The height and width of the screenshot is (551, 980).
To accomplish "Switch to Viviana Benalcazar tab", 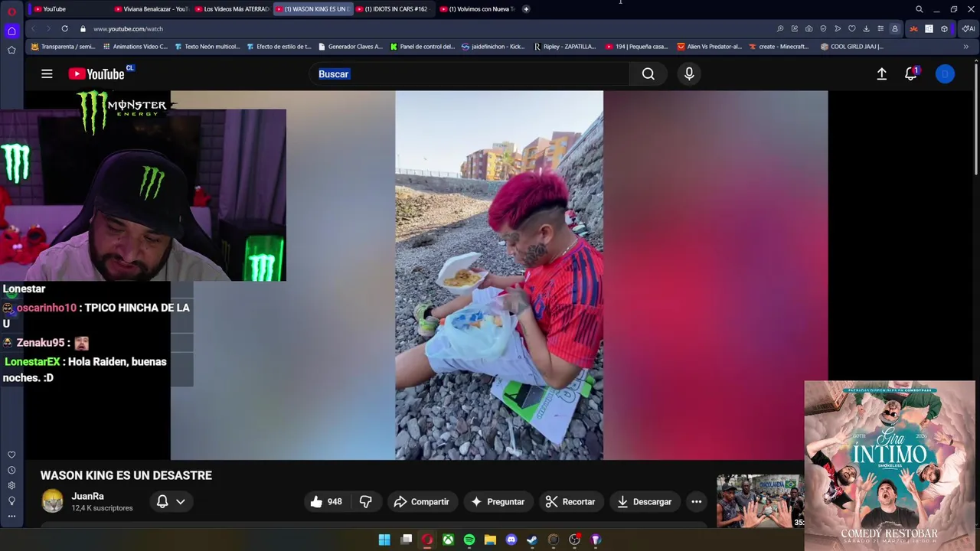I will (150, 9).
